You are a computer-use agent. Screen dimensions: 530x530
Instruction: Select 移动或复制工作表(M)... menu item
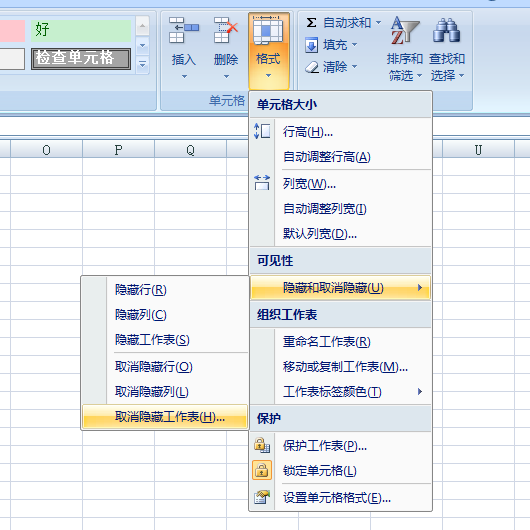341,367
